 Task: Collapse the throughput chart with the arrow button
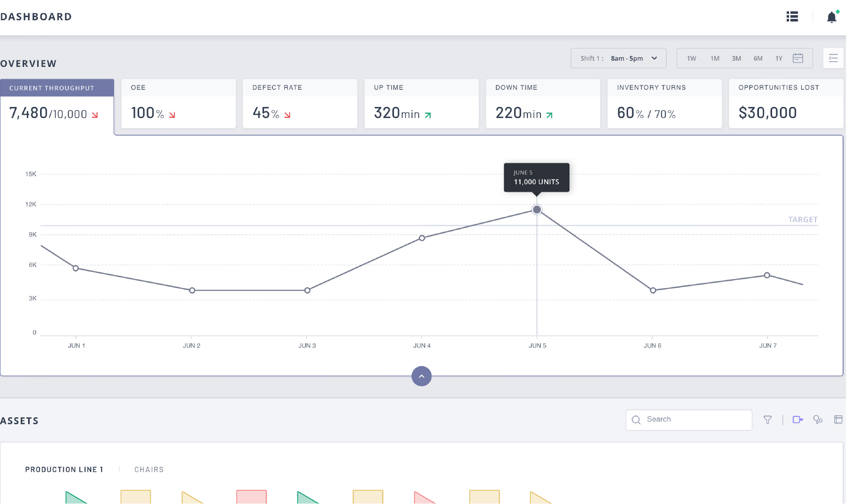421,376
